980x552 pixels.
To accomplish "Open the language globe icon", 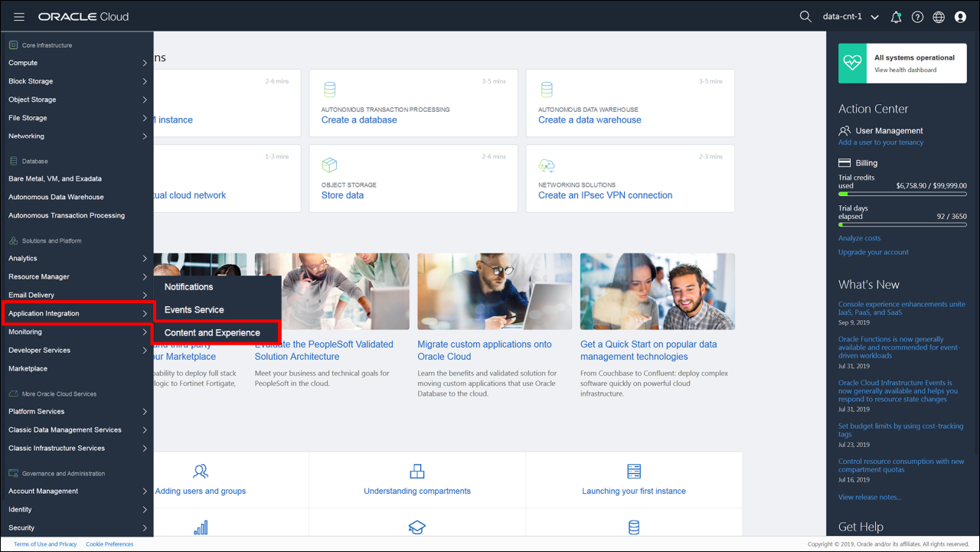I will (939, 17).
